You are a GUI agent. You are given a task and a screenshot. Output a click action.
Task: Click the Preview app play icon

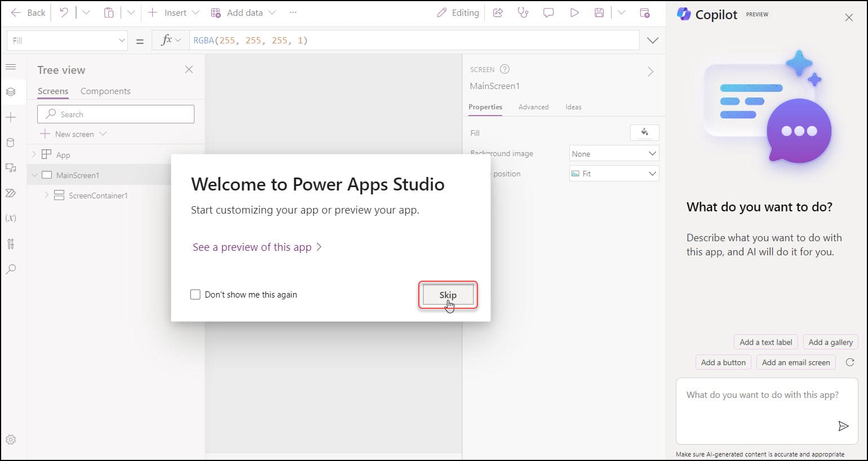click(574, 12)
